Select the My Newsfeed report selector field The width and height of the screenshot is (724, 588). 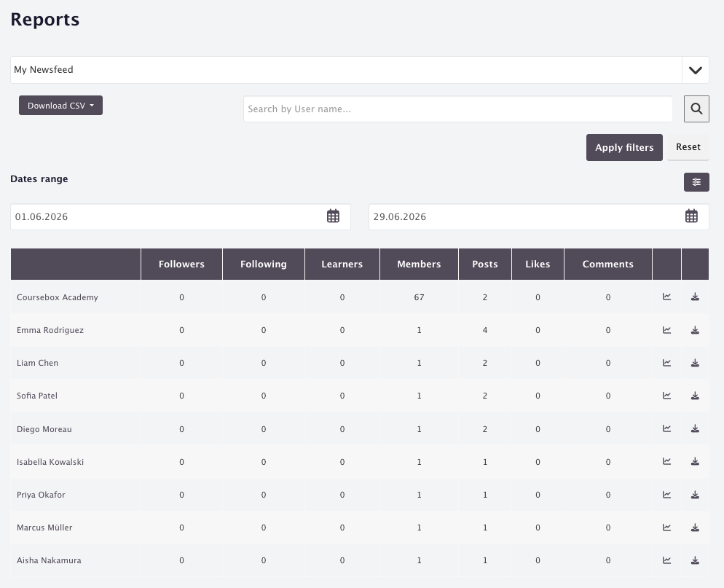coord(346,70)
